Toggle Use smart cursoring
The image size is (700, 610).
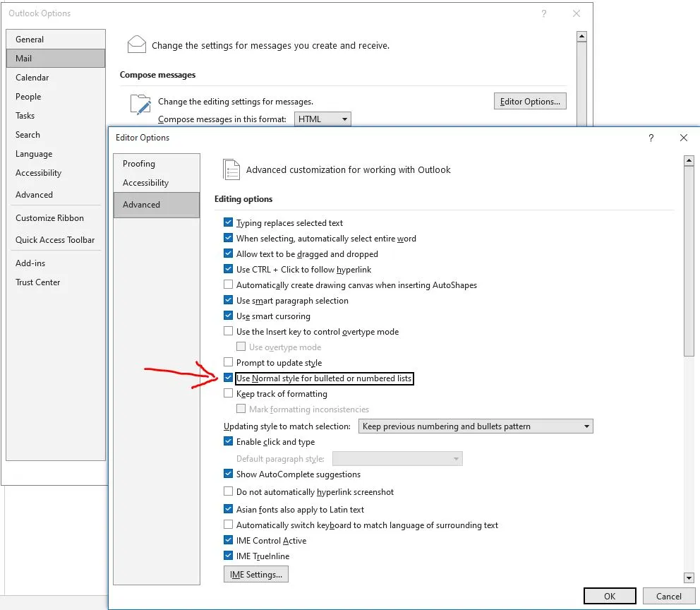click(x=229, y=316)
